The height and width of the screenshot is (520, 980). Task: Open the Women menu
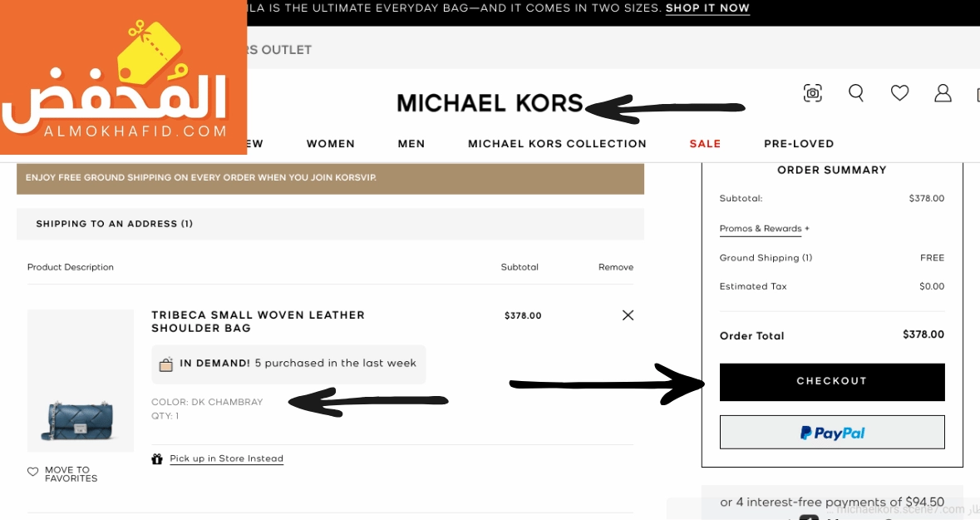pyautogui.click(x=331, y=144)
